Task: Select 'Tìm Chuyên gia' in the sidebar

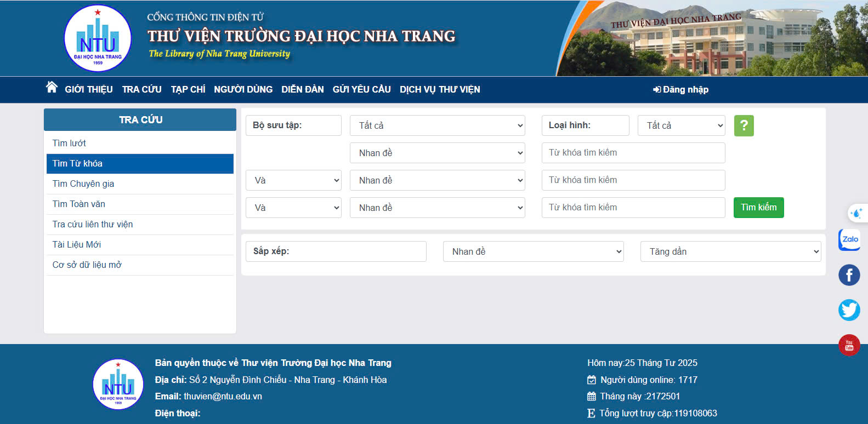Action: [x=83, y=184]
